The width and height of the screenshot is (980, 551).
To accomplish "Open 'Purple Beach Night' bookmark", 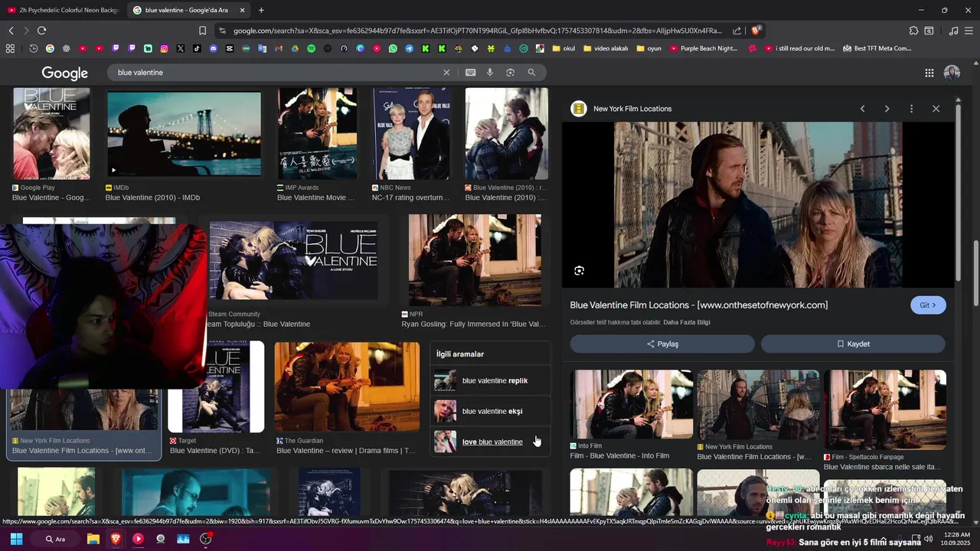I will pos(704,48).
